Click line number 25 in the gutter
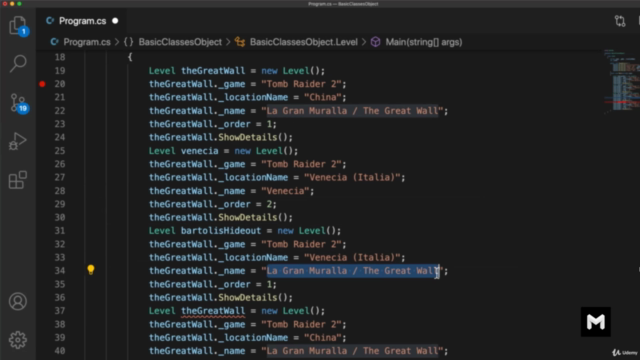The width and height of the screenshot is (640, 360). pos(60,151)
